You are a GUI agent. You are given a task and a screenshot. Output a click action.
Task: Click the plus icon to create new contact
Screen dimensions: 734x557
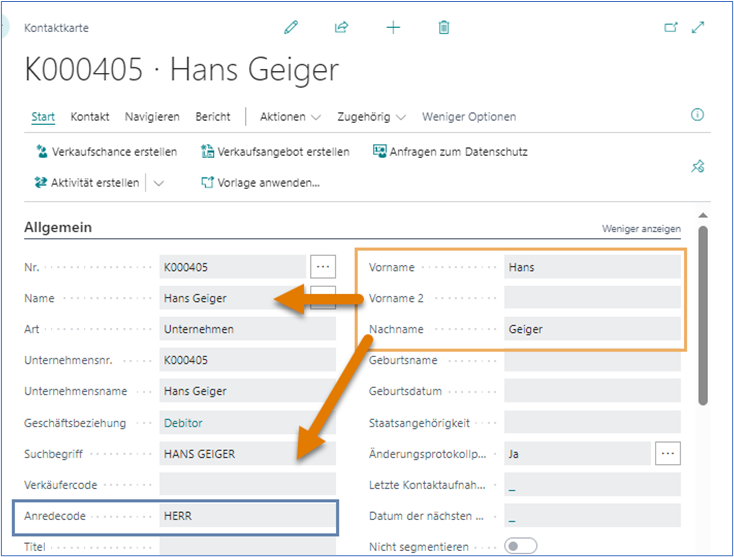[x=393, y=28]
